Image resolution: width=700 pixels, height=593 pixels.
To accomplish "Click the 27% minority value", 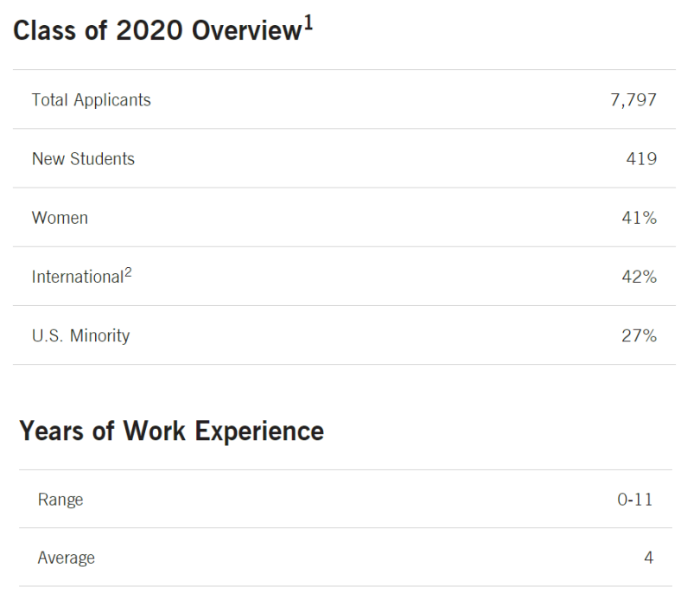I will 639,336.
